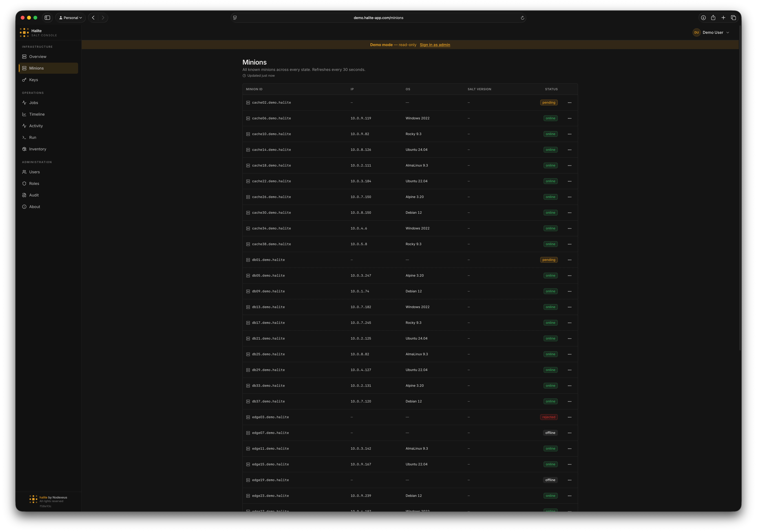Click IP address 10.0.9.167
Viewport: 757px width, 532px height.
[x=361, y=464]
